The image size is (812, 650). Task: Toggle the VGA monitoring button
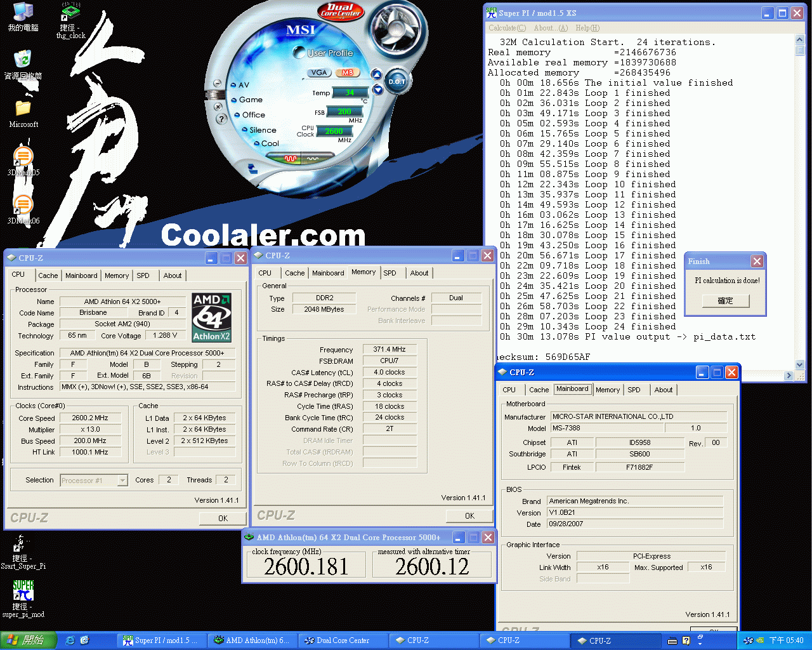319,72
